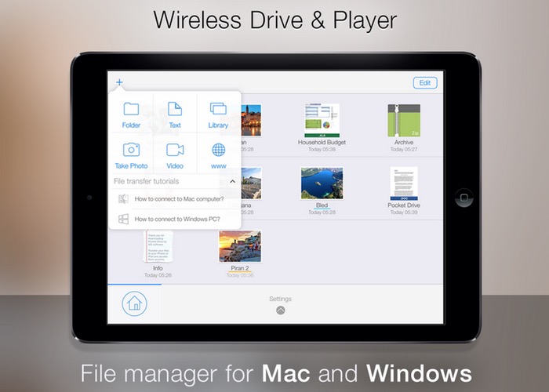
Task: Expand the Settings panel arrow
Action: coord(281,310)
